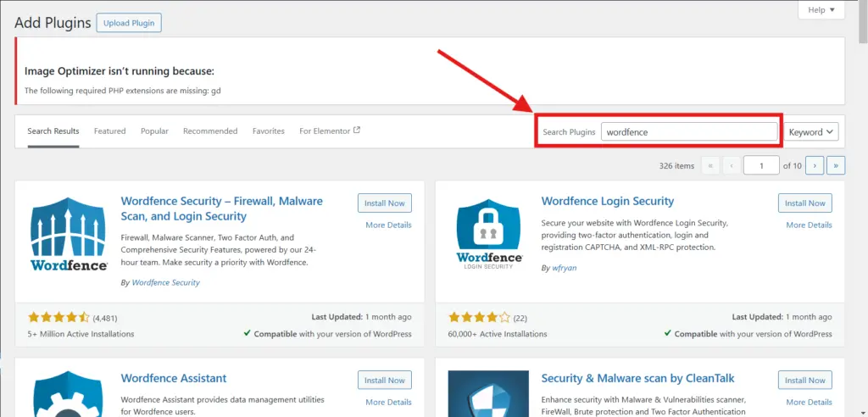Screen dimensions: 868x417
Task: Open More Details for Wordfence Assistant
Action: coord(388,402)
